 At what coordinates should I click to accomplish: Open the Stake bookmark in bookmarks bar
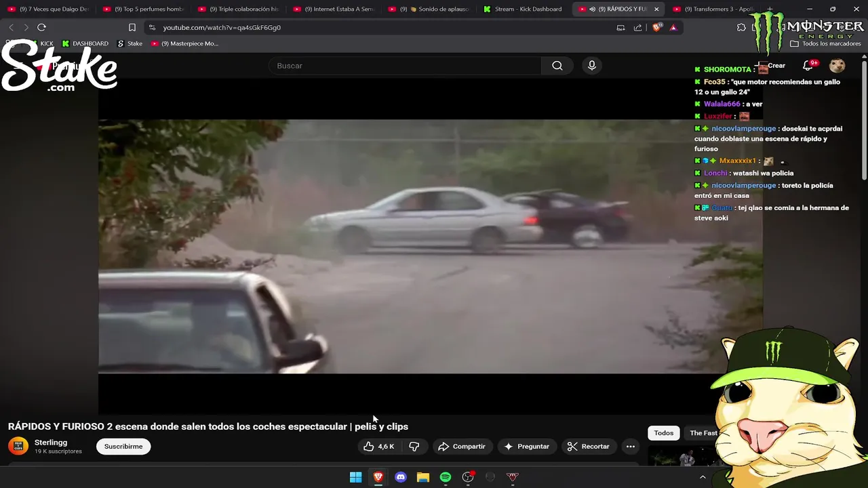pyautogui.click(x=130, y=43)
